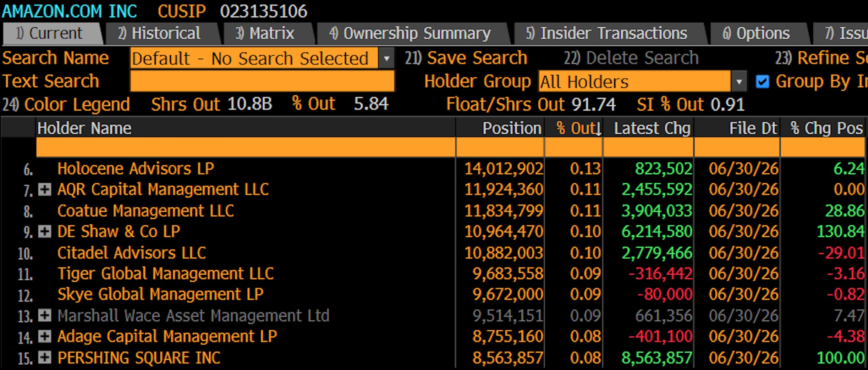Click Save Search
Image resolution: width=868 pixels, height=370 pixels.
466,58
